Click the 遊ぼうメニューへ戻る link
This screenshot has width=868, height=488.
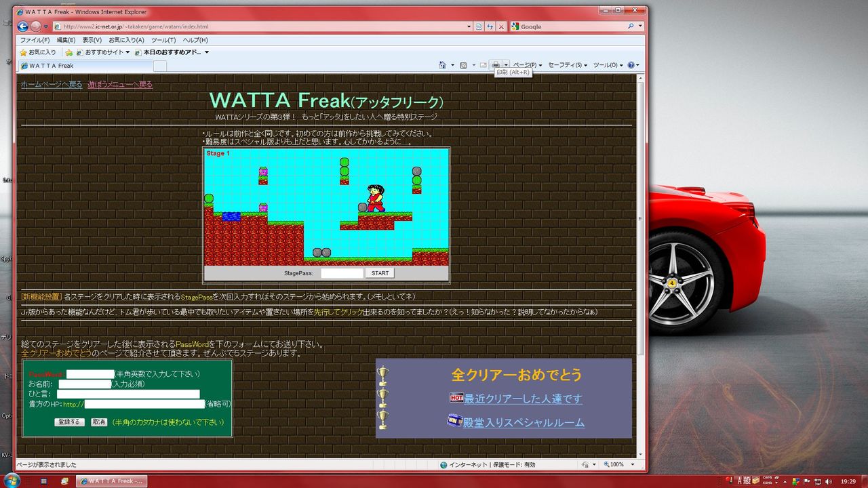(120, 85)
